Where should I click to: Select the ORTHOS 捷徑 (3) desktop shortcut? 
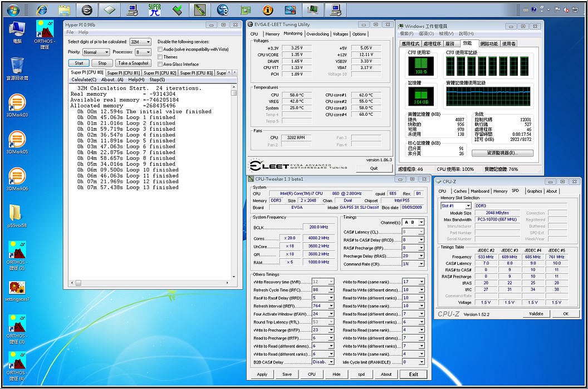[x=17, y=329]
